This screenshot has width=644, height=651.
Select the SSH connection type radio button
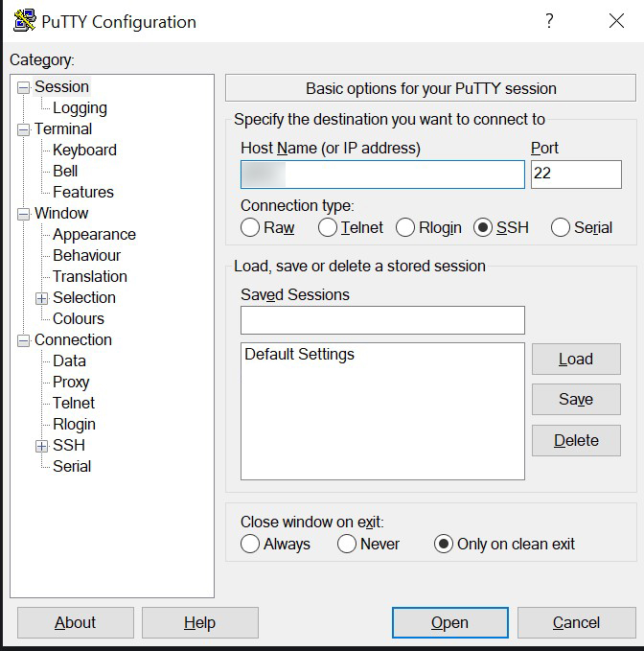483,227
